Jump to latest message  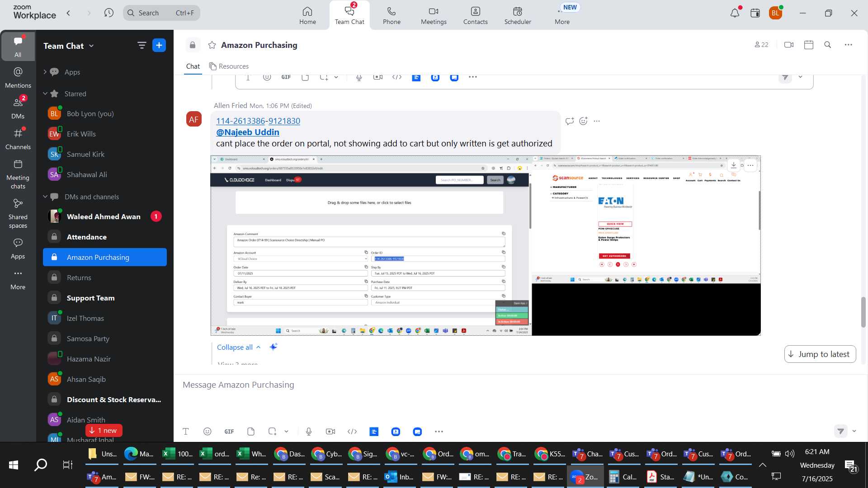click(x=820, y=354)
